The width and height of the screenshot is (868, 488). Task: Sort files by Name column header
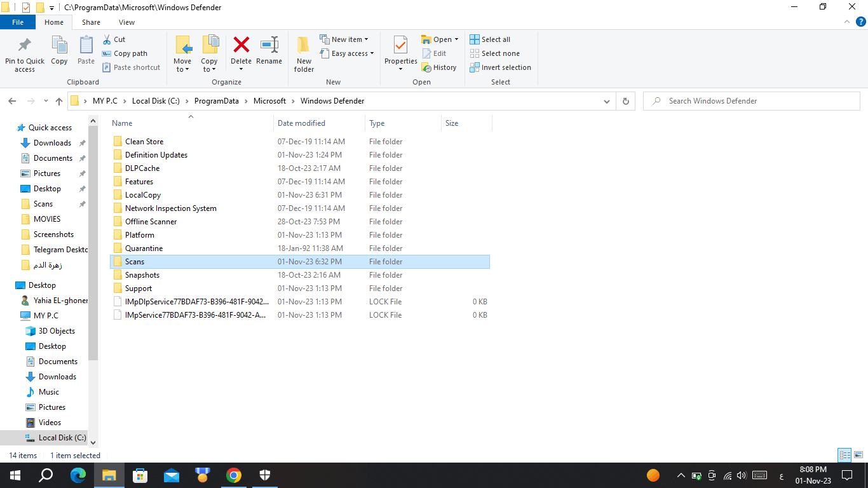(x=191, y=123)
